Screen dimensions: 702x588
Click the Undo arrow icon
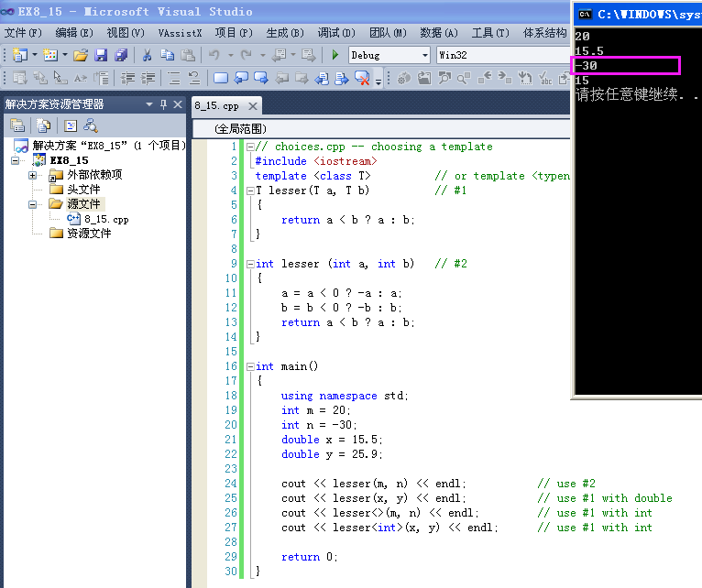point(214,55)
